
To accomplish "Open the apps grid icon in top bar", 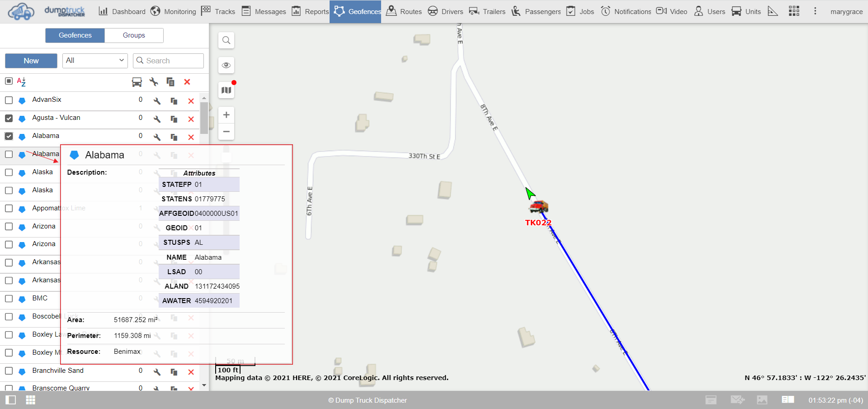I will point(794,11).
